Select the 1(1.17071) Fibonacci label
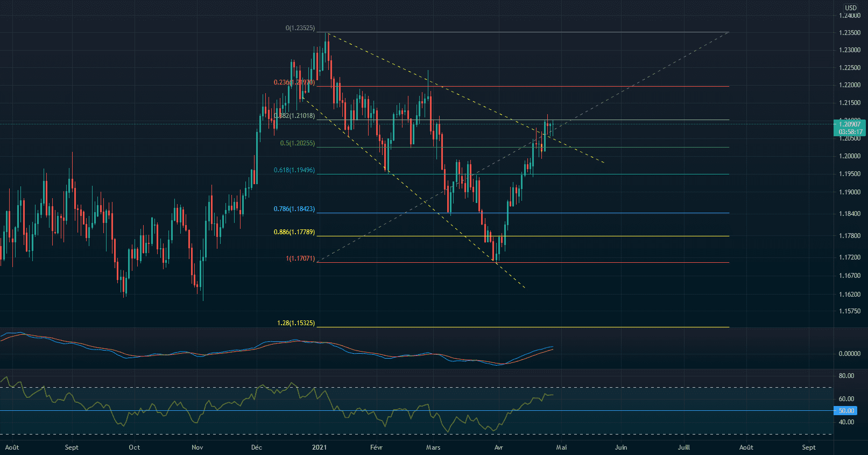This screenshot has height=455, width=868. [300, 258]
